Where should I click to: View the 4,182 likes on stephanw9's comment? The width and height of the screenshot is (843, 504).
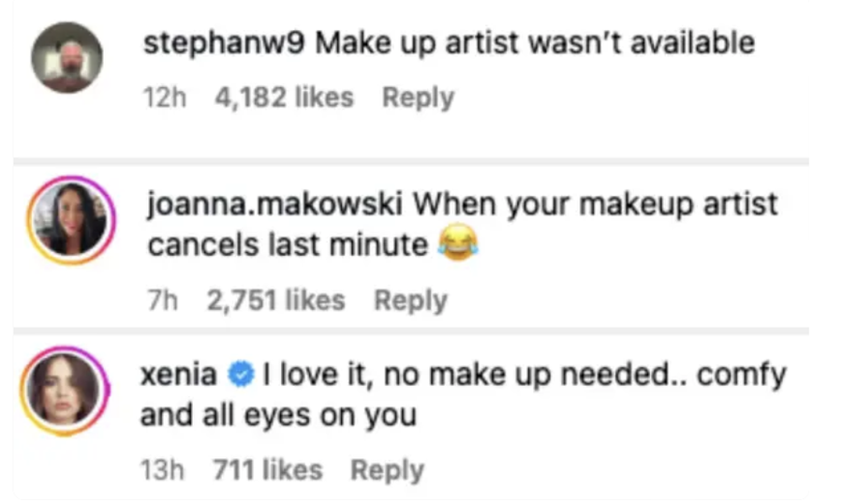coord(284,97)
